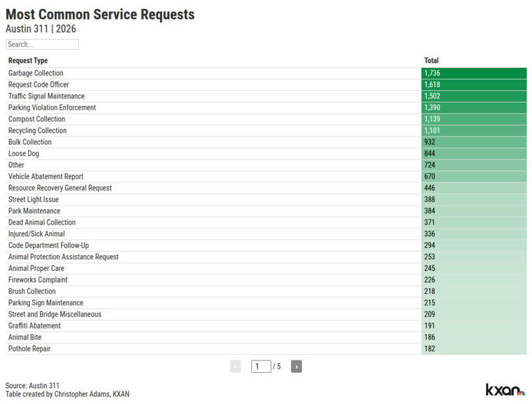Click the 384 total cell
Screen dimensions: 532x404
[x=474, y=211]
